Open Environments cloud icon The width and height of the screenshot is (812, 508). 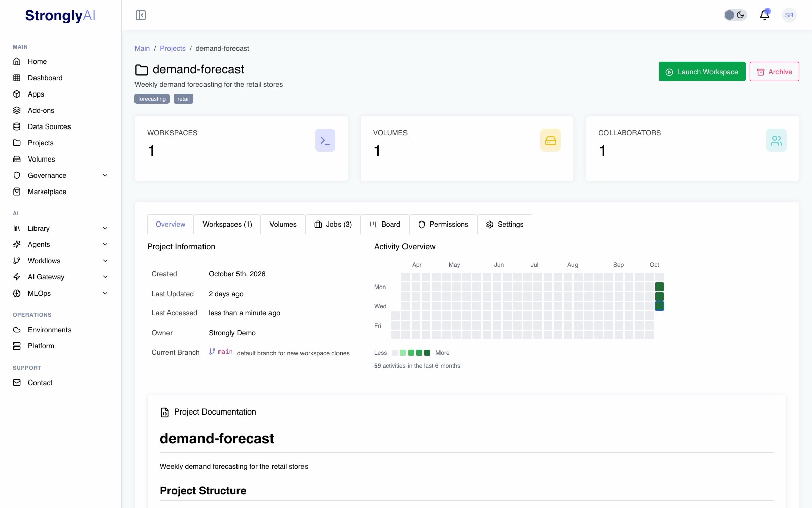pos(17,330)
